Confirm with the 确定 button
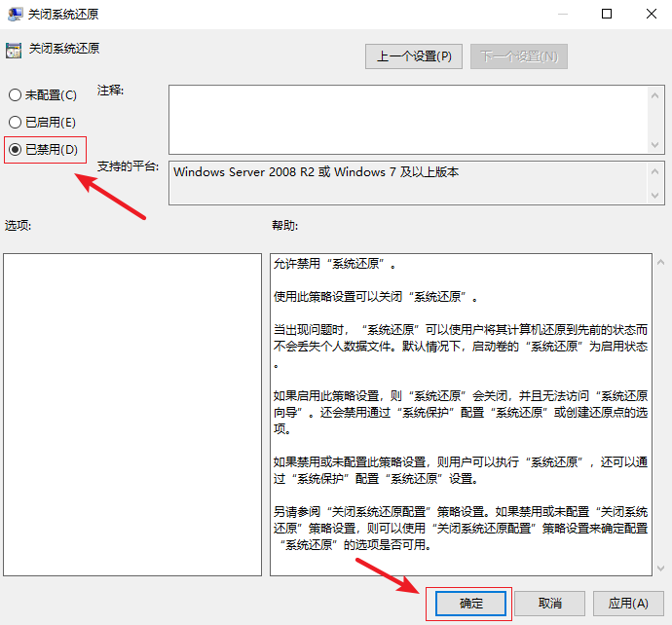The image size is (672, 625). pyautogui.click(x=471, y=604)
